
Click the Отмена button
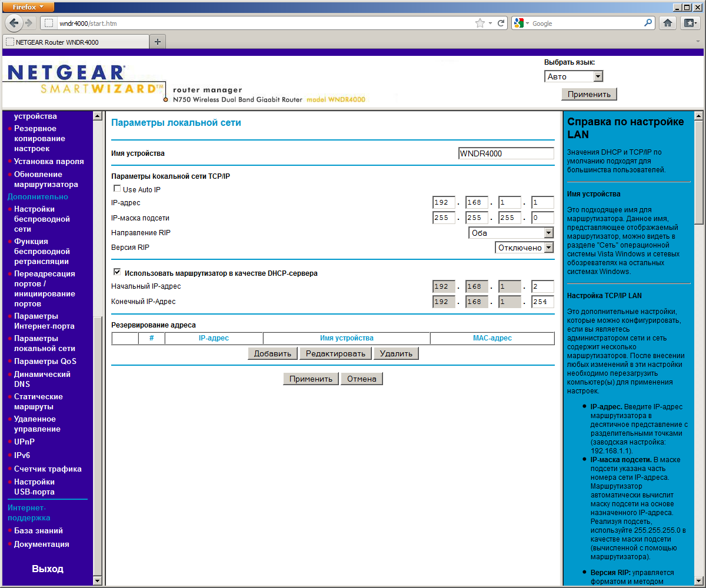point(362,379)
